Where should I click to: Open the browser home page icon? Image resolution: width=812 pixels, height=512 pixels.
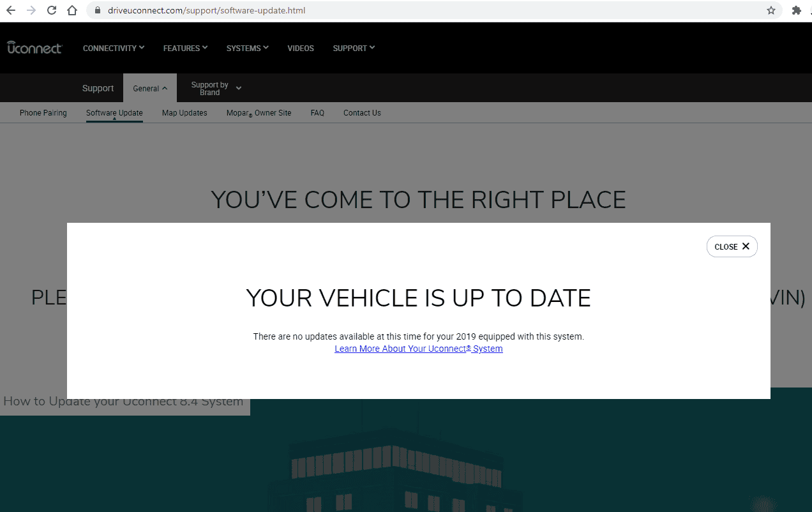click(72, 10)
